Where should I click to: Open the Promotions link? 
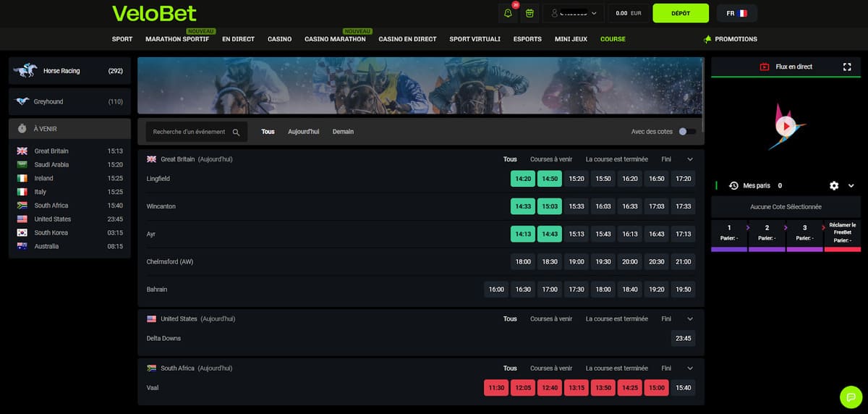point(736,39)
